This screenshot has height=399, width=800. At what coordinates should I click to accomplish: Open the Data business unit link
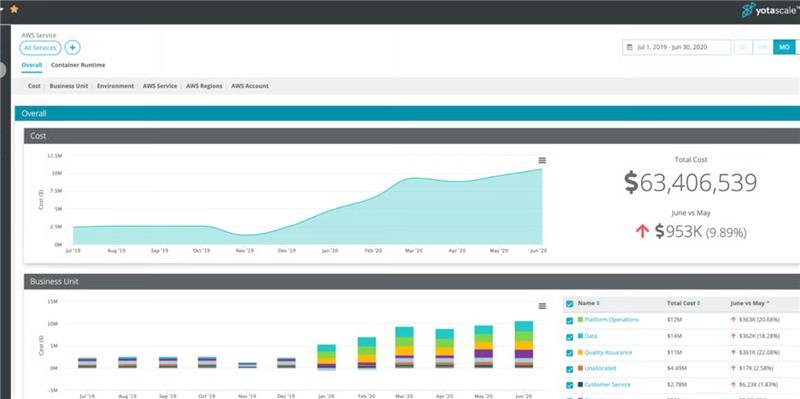pos(590,336)
